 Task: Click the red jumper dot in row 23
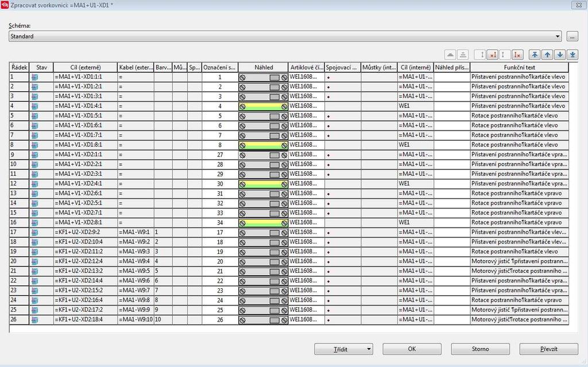click(328, 291)
